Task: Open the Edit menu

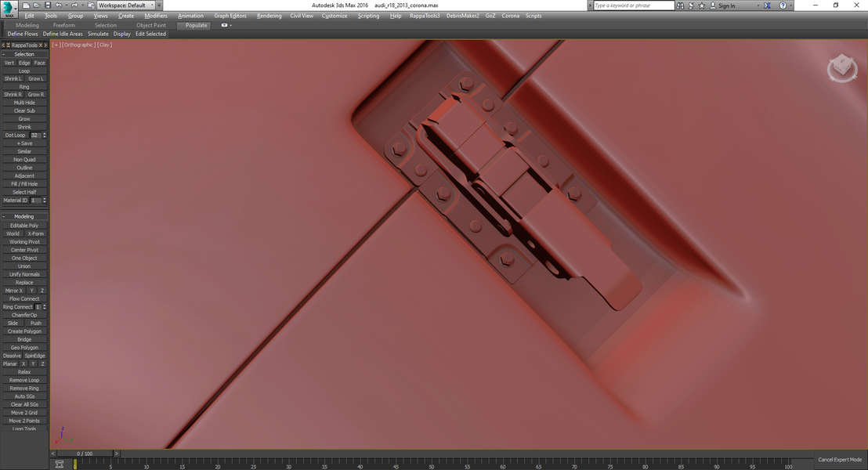Action: [29, 16]
